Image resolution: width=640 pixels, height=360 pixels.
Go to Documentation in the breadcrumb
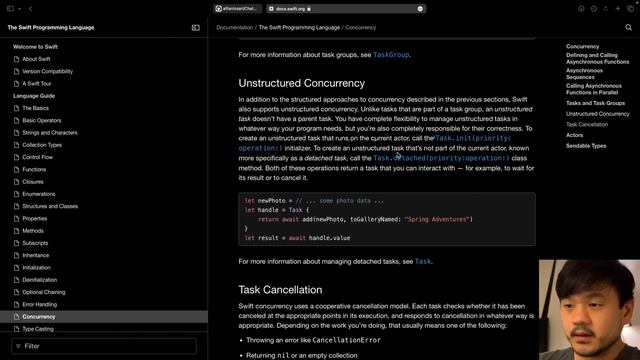234,28
